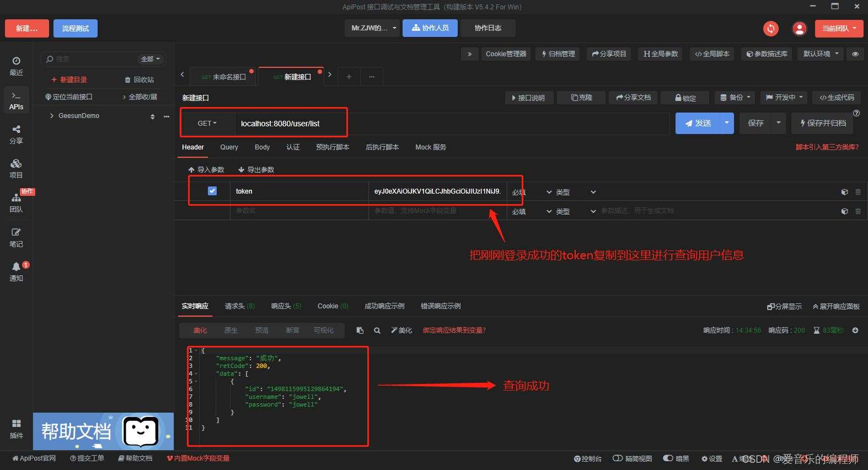This screenshot has height=470, width=868.
Task: Click the eye icon beside 默认环境
Action: (855, 54)
